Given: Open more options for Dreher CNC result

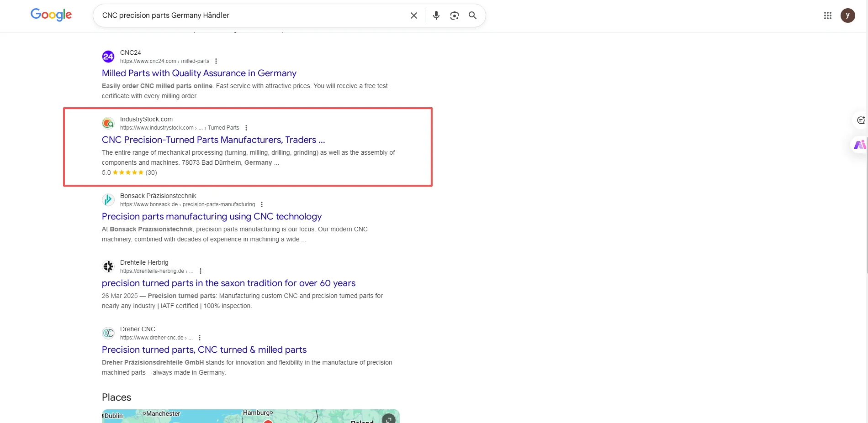Looking at the screenshot, I should tap(200, 338).
